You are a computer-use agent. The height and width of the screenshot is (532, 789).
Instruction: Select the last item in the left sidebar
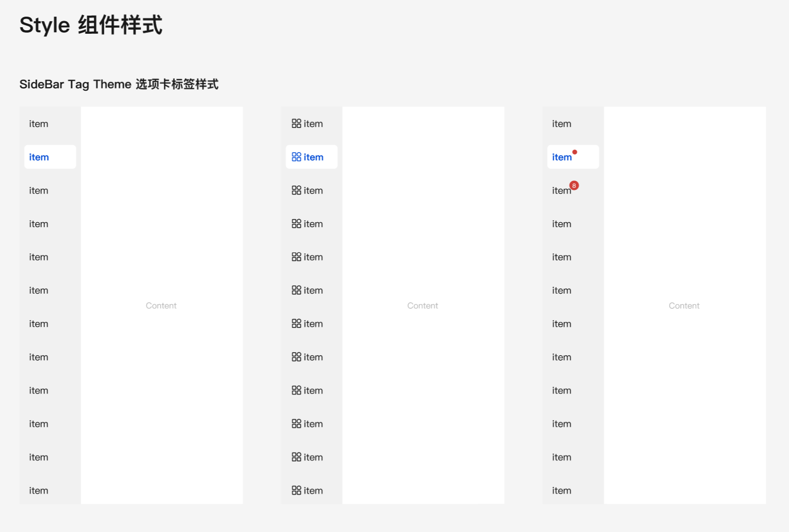39,490
